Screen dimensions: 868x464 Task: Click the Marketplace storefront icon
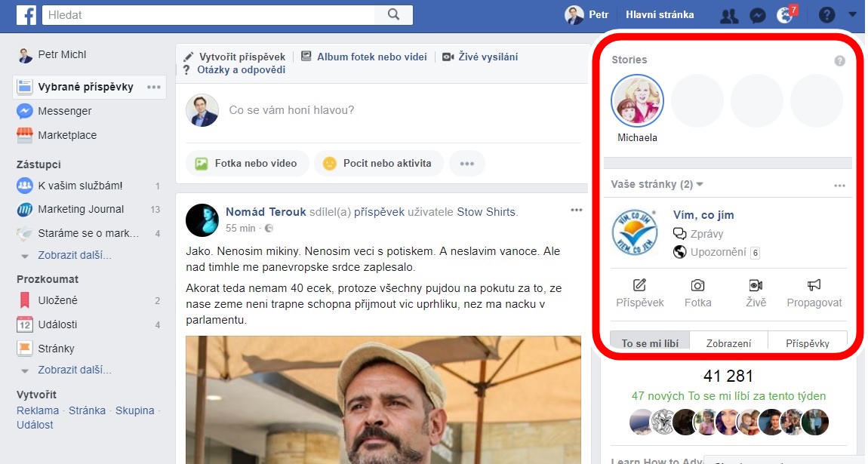coord(24,135)
